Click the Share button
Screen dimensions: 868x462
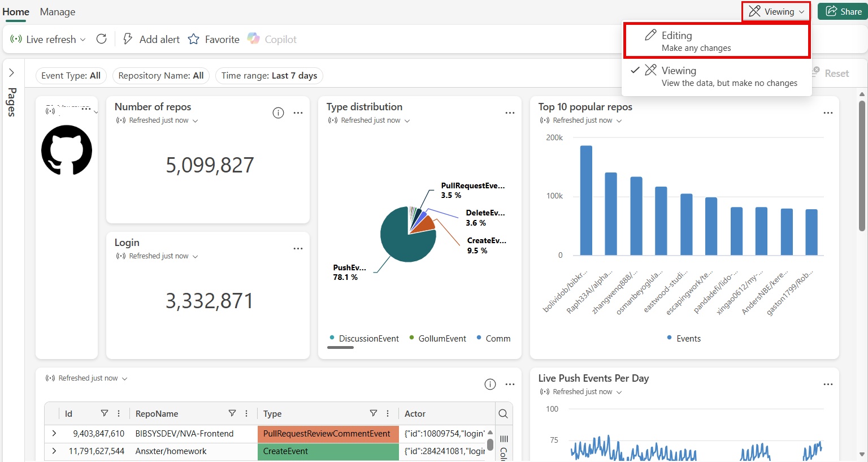[x=843, y=11]
